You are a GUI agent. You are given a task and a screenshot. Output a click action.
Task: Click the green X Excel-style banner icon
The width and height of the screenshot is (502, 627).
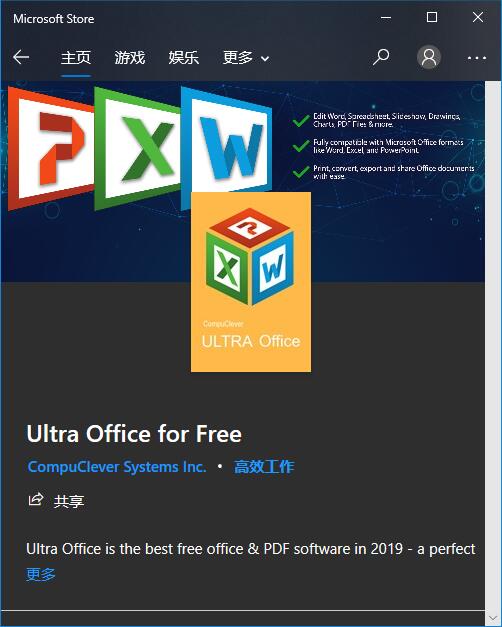point(137,148)
